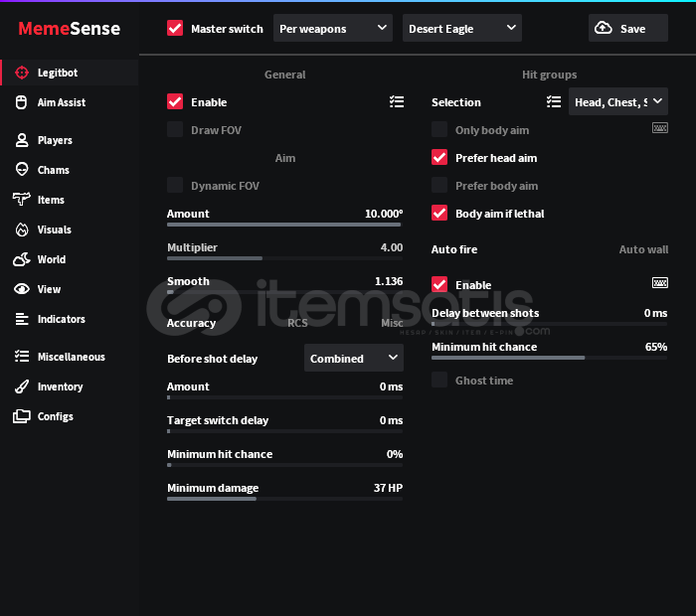Click the Chams mask icon
Image resolution: width=696 pixels, height=616 pixels.
[21, 170]
